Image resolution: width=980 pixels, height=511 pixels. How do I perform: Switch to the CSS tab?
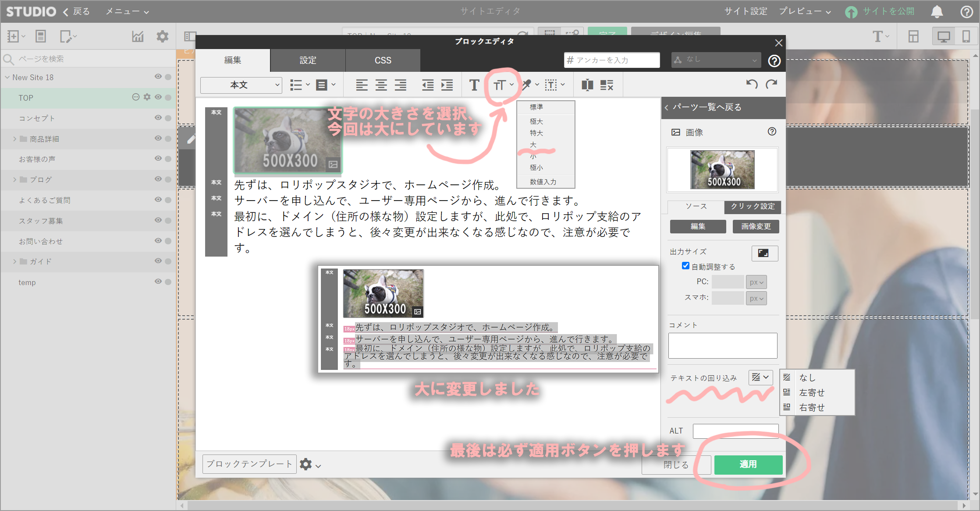pyautogui.click(x=383, y=60)
